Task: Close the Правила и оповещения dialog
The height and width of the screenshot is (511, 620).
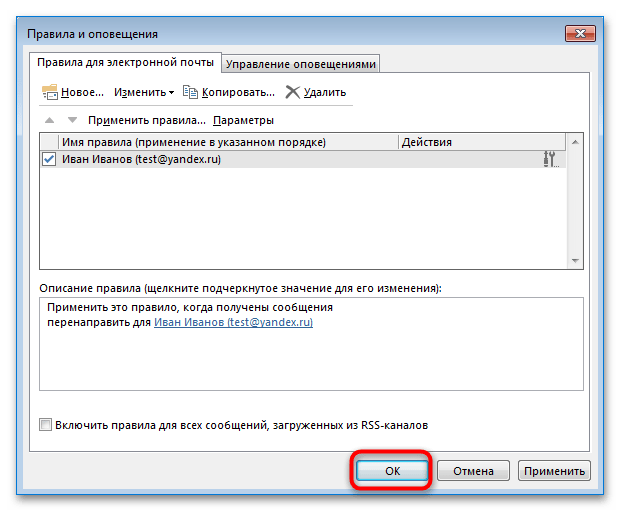Action: pos(580,34)
